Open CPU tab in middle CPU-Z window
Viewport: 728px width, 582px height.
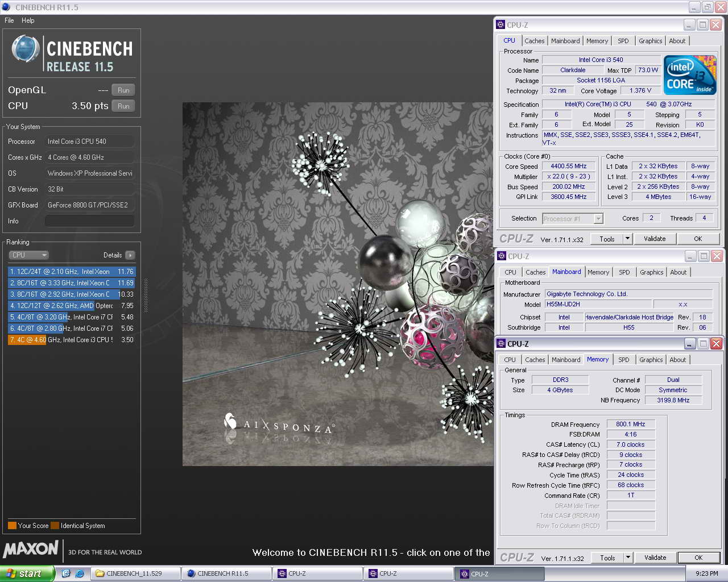tap(511, 272)
